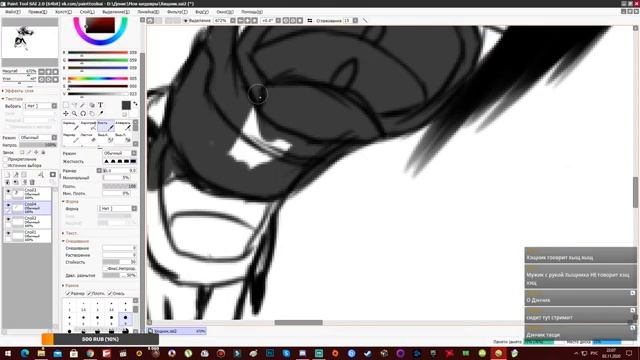The width and height of the screenshot is (640, 360).
Task: Open the Файл menu
Action: (12, 12)
